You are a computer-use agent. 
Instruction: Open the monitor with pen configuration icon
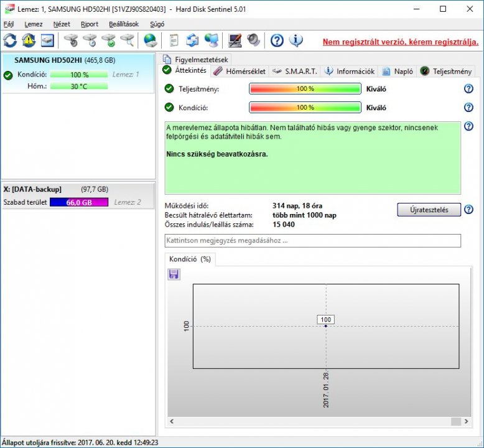pyautogui.click(x=235, y=40)
